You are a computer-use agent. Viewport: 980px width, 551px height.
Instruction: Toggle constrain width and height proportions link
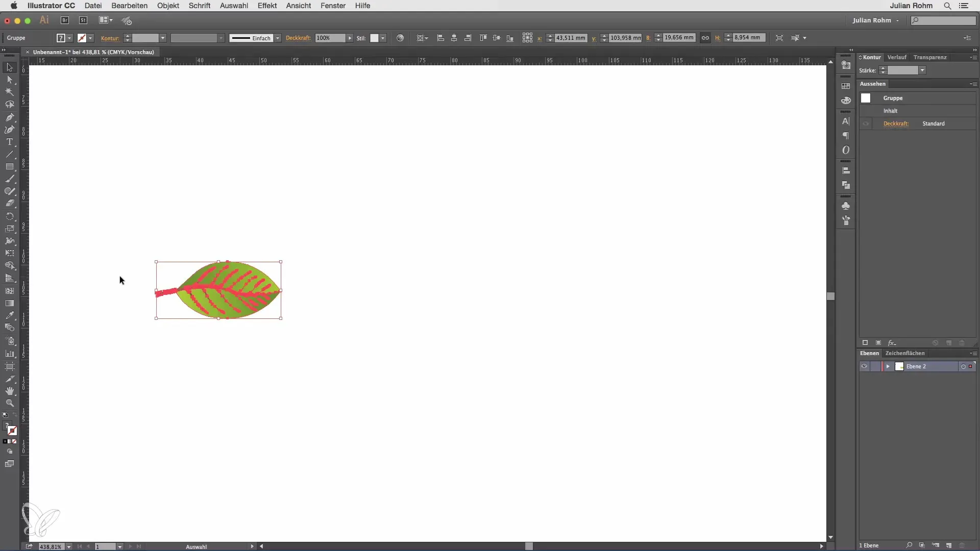(705, 38)
